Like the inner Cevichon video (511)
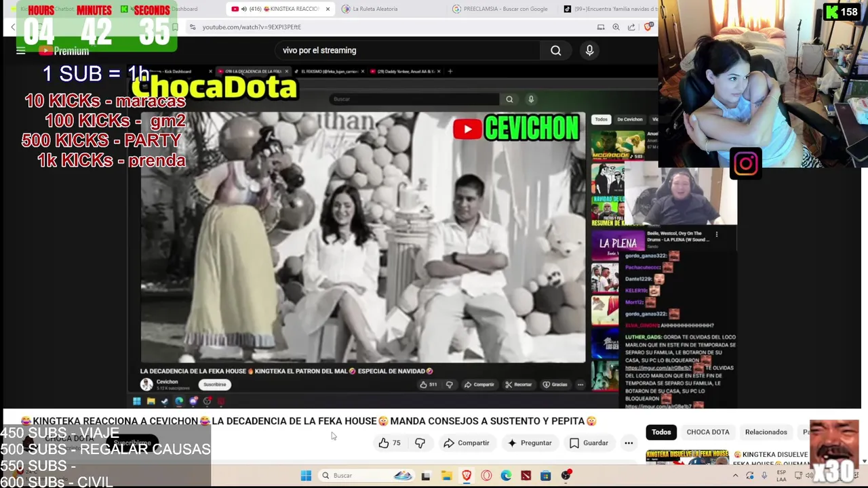Screen dimensions: 868x488 tap(429, 384)
